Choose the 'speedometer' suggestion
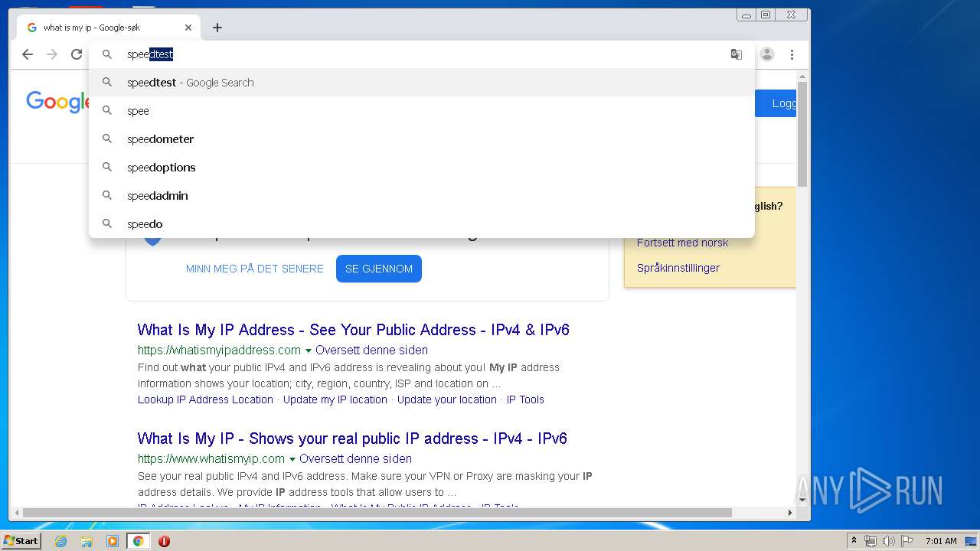This screenshot has width=980, height=551. coord(422,139)
